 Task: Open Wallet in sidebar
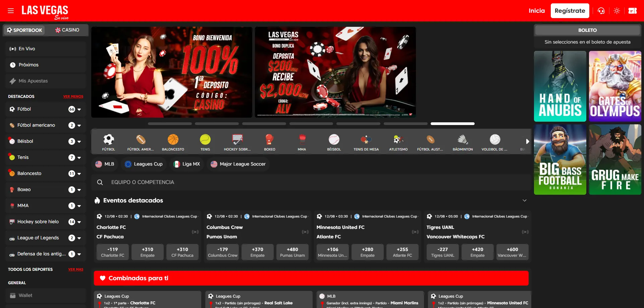pyautogui.click(x=46, y=296)
